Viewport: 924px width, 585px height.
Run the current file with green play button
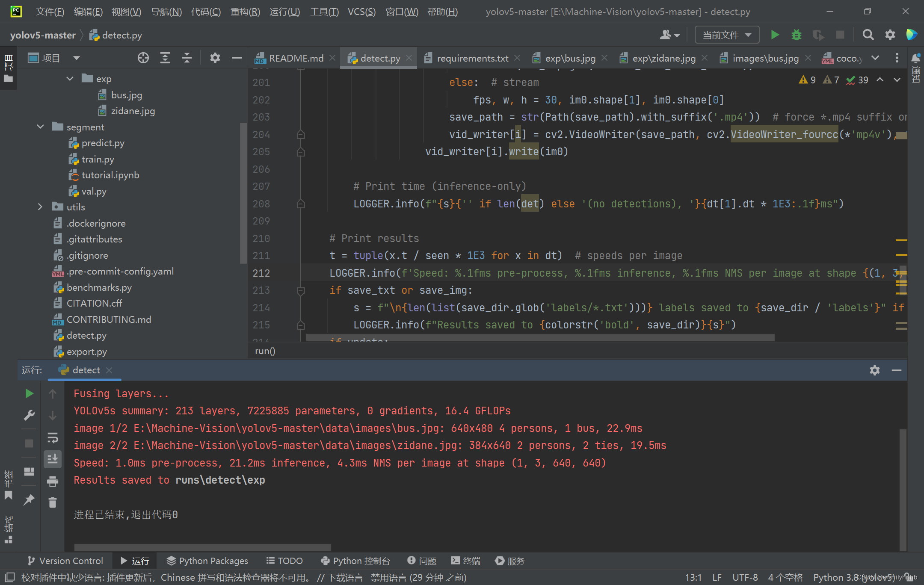775,35
